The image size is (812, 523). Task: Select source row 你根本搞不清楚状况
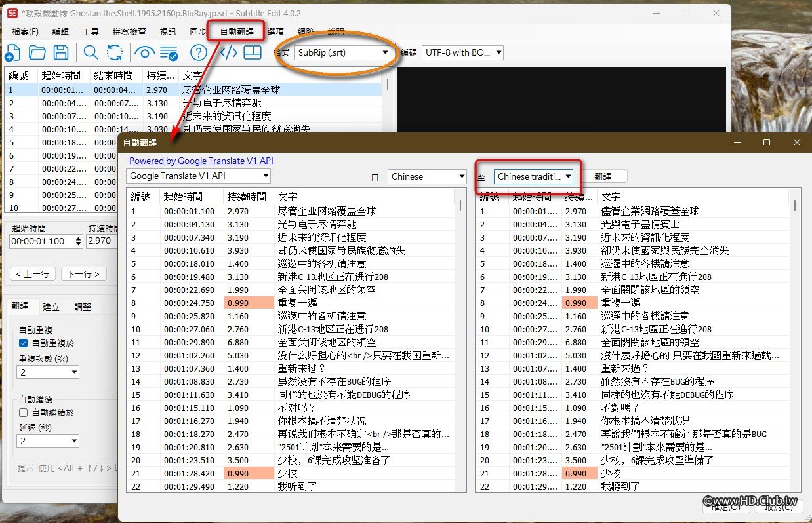tap(291, 421)
